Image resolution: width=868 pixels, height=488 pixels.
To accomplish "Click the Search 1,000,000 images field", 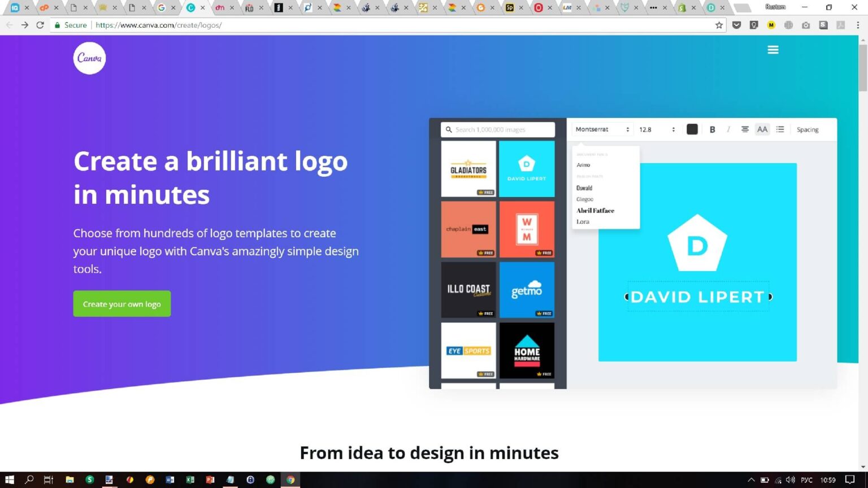I will pos(498,129).
